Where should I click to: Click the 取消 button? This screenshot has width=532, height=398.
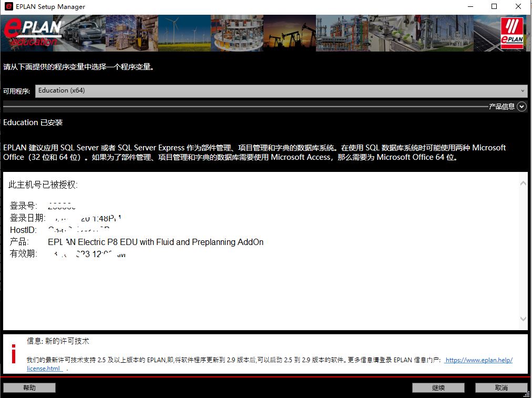(501, 388)
